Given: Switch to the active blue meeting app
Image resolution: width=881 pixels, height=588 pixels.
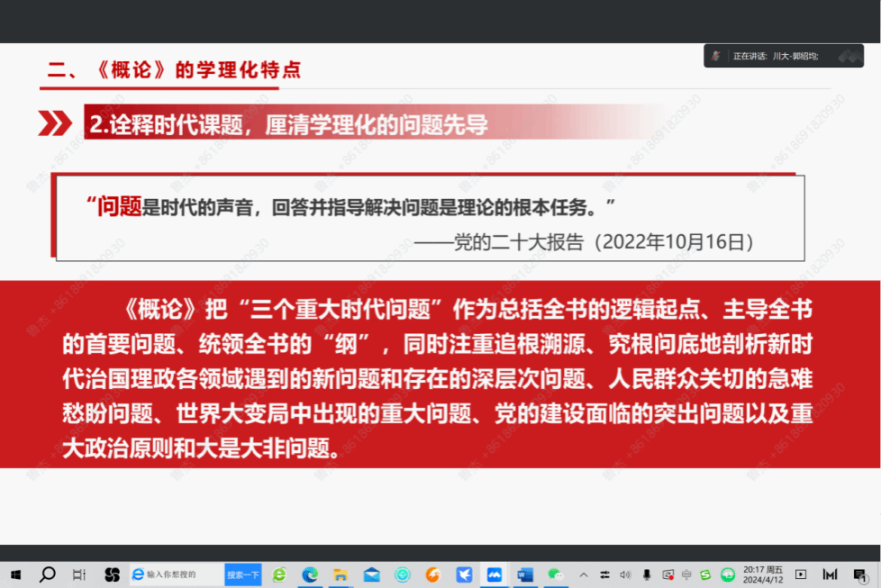Looking at the screenshot, I should [x=495, y=574].
